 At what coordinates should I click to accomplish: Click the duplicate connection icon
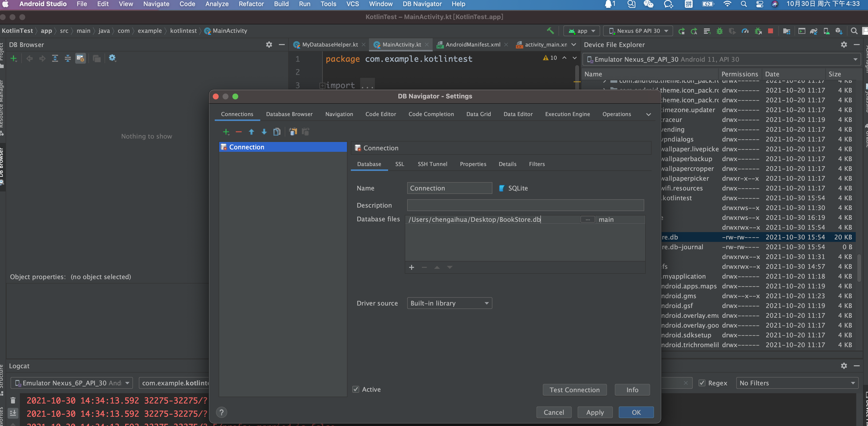coord(277,132)
